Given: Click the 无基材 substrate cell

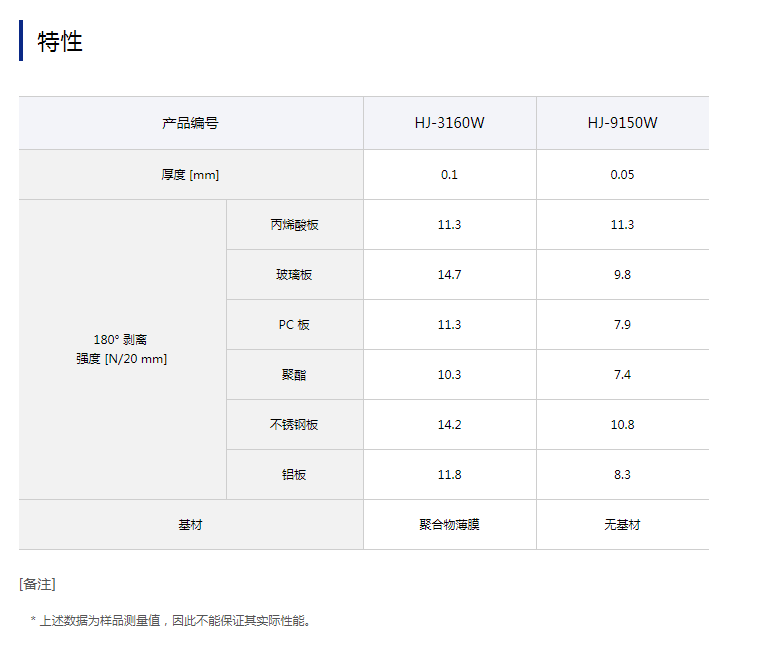Looking at the screenshot, I should tap(622, 525).
